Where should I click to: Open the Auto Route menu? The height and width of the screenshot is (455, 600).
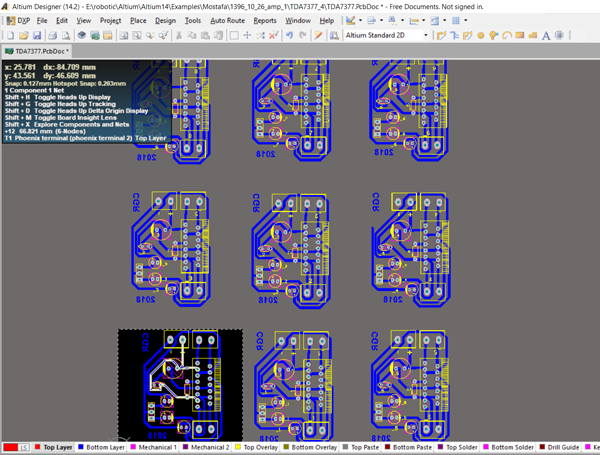[227, 20]
